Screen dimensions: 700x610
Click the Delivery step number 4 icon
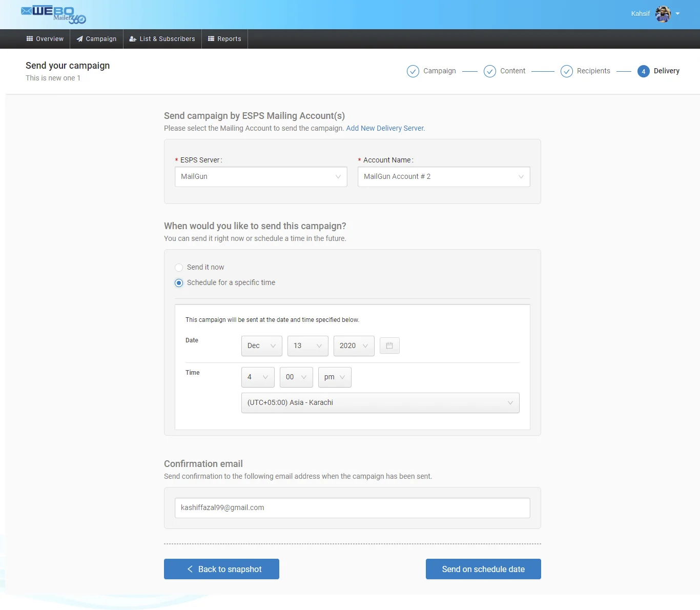click(644, 71)
